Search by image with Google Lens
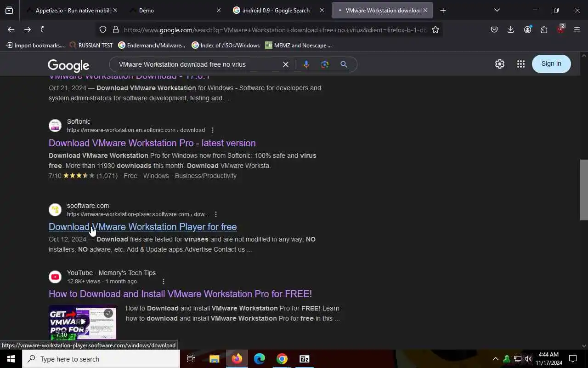 click(x=325, y=64)
